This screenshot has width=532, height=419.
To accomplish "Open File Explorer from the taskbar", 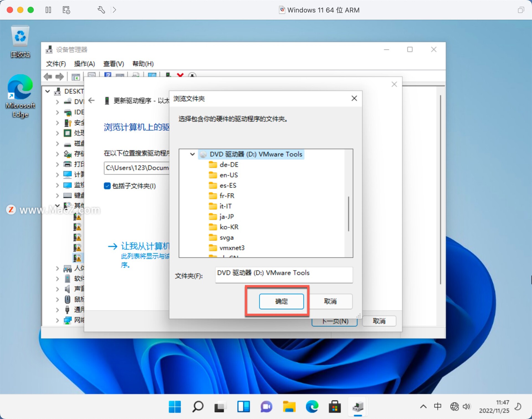I will click(x=289, y=407).
